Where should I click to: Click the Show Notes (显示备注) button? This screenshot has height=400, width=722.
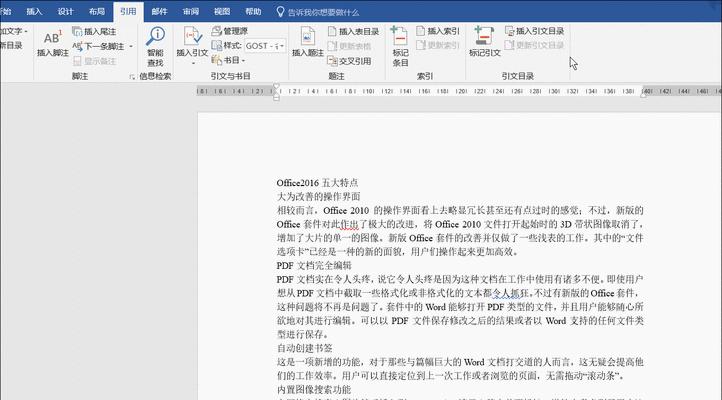[94, 61]
